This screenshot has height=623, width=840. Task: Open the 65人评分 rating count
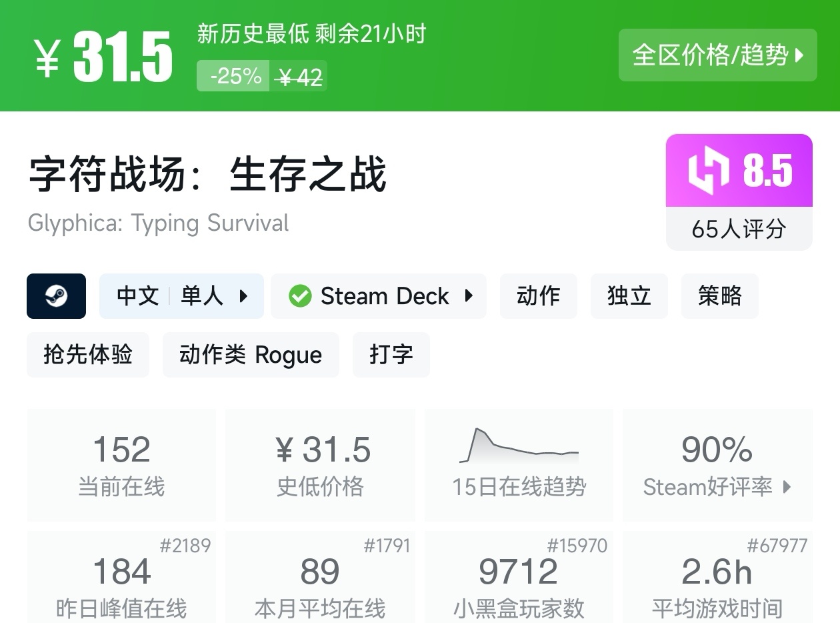click(x=739, y=229)
